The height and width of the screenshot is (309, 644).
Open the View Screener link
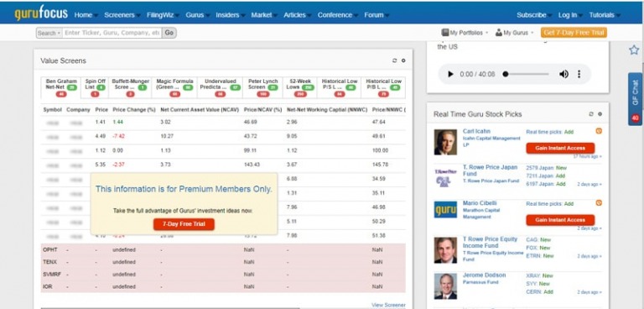[x=388, y=305]
